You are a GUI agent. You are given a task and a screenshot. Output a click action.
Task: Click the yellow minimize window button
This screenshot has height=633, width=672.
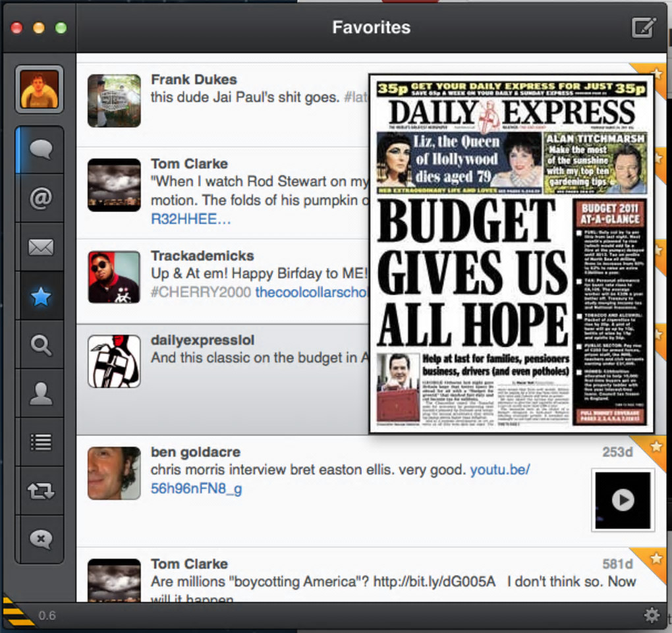[39, 28]
